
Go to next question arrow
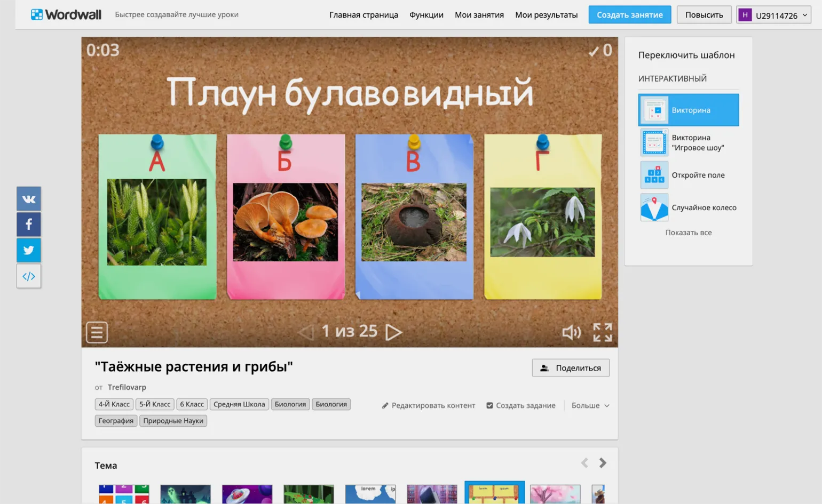393,332
